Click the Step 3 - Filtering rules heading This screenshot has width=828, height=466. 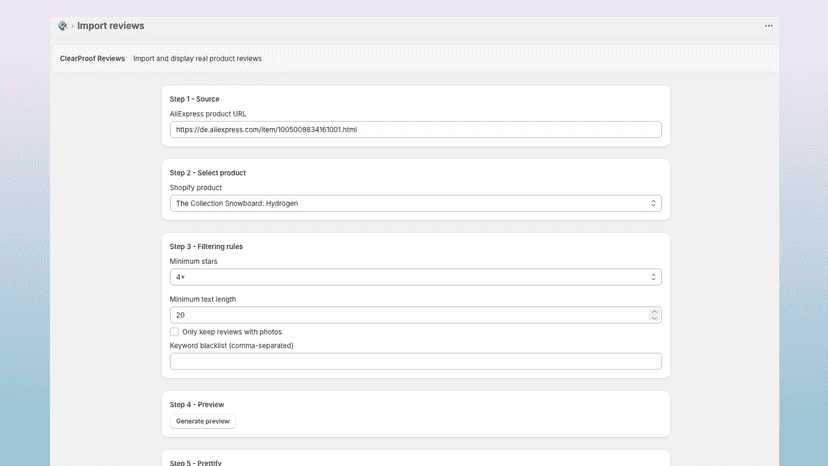pyautogui.click(x=206, y=246)
